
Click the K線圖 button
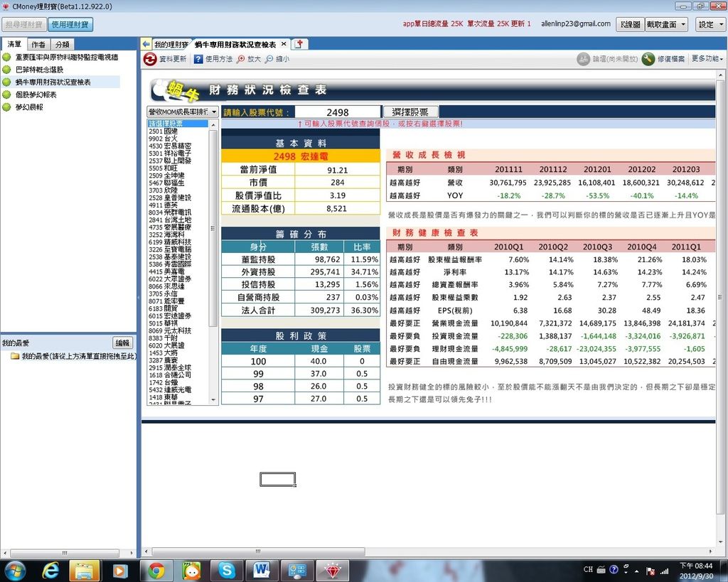point(630,25)
